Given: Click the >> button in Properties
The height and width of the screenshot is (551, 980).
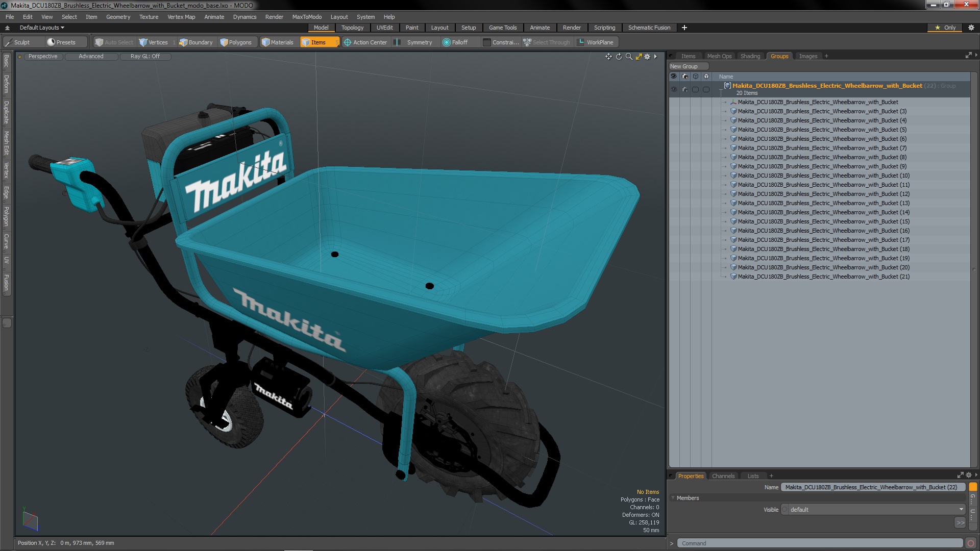Looking at the screenshot, I should pos(960,523).
